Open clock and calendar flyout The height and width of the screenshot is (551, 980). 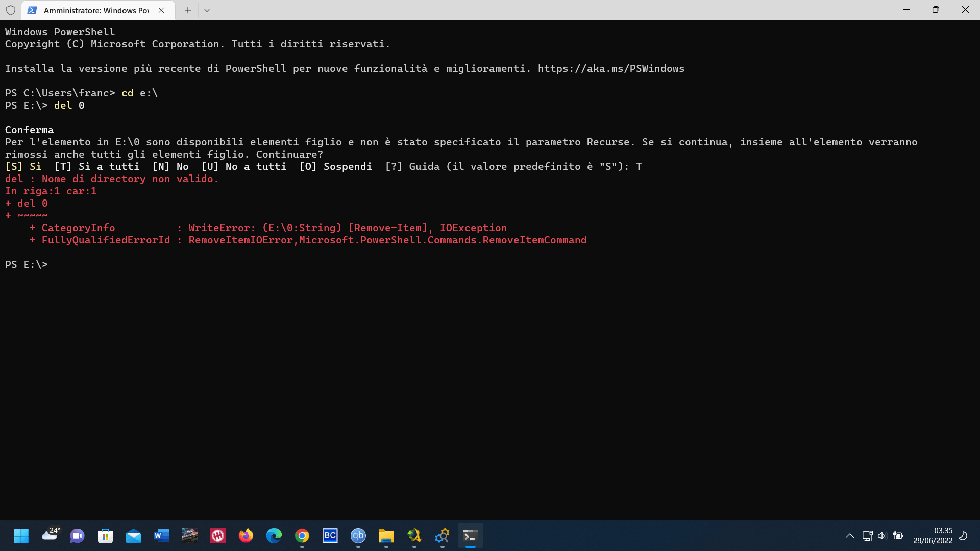[933, 536]
